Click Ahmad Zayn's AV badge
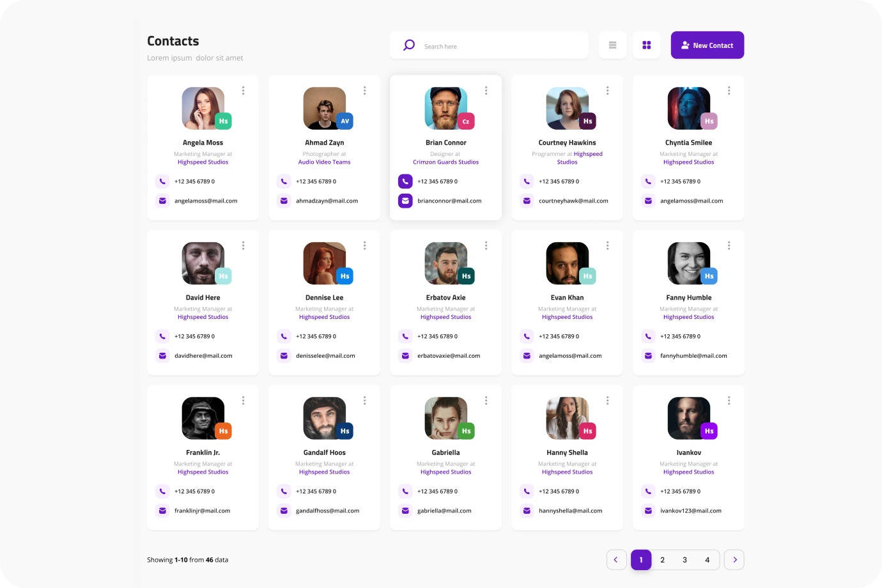The image size is (882, 588). 344,121
